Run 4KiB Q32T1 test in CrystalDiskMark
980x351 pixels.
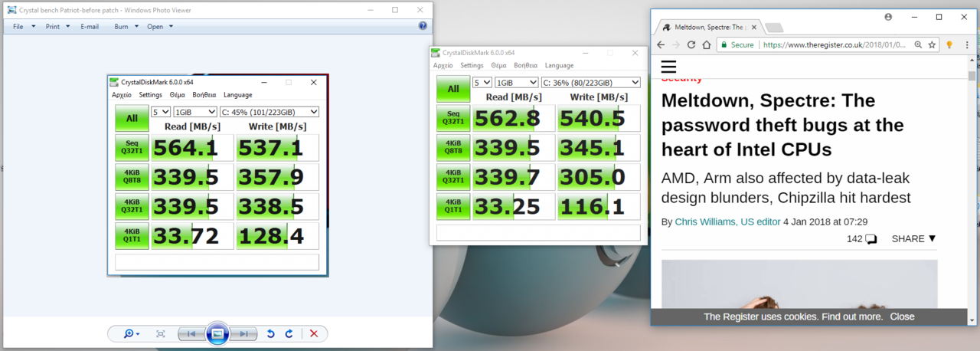click(x=453, y=177)
